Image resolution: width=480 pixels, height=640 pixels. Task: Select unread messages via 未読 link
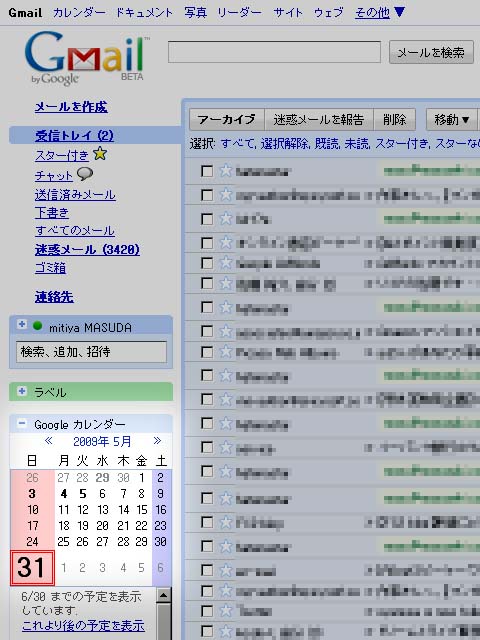[357, 144]
